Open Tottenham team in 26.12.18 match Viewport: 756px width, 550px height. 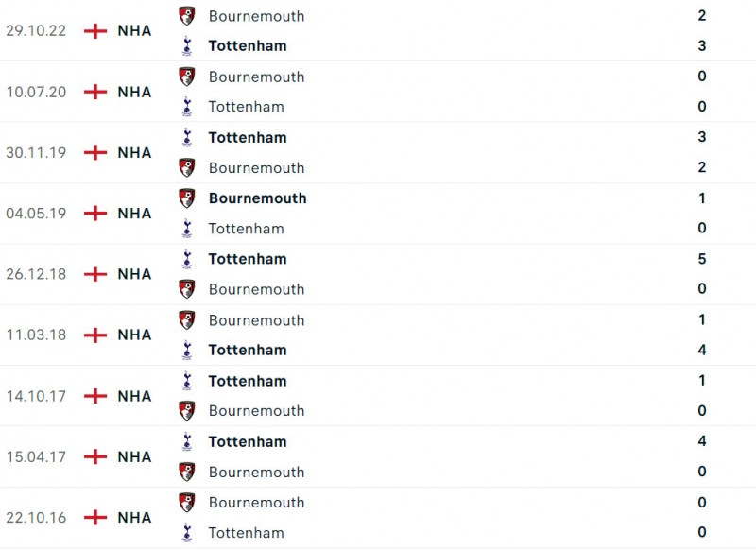click(x=248, y=259)
